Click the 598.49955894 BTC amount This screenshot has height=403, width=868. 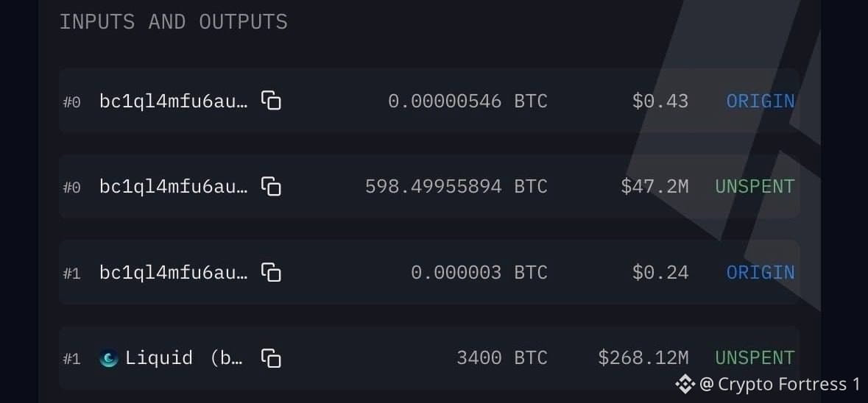(456, 187)
